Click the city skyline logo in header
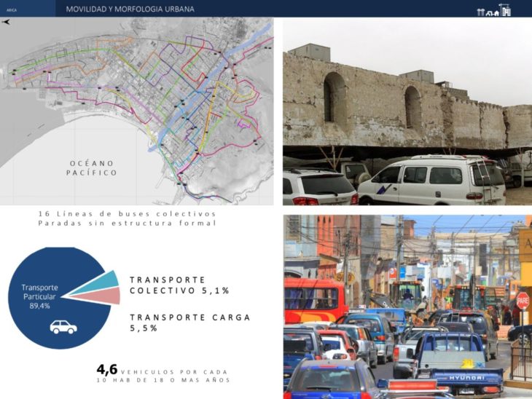 pos(493,9)
